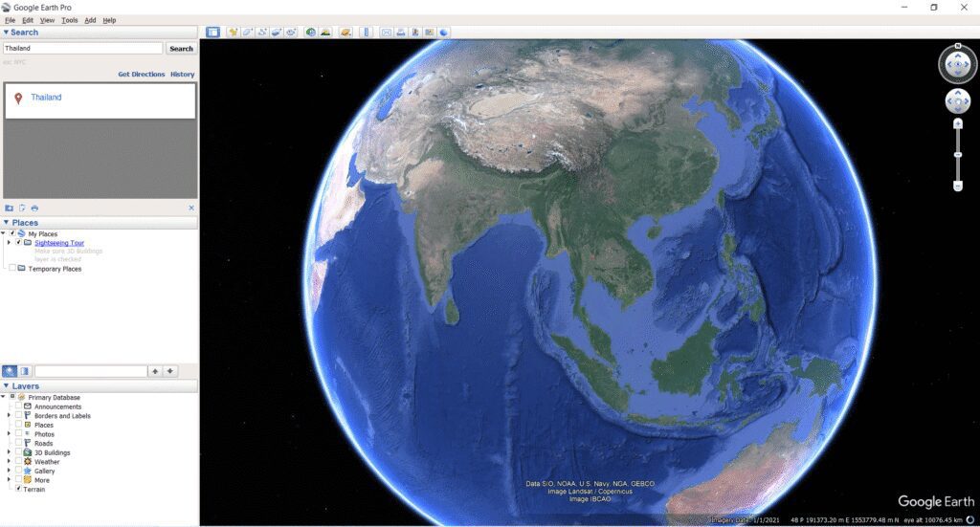Click the red Thailand pin marker in results

[18, 98]
